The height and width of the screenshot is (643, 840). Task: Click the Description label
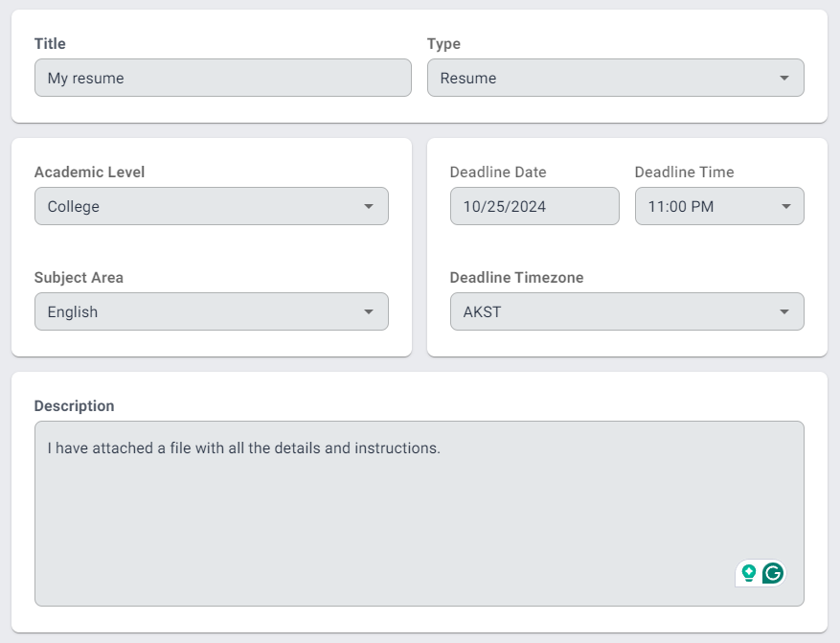click(x=74, y=405)
